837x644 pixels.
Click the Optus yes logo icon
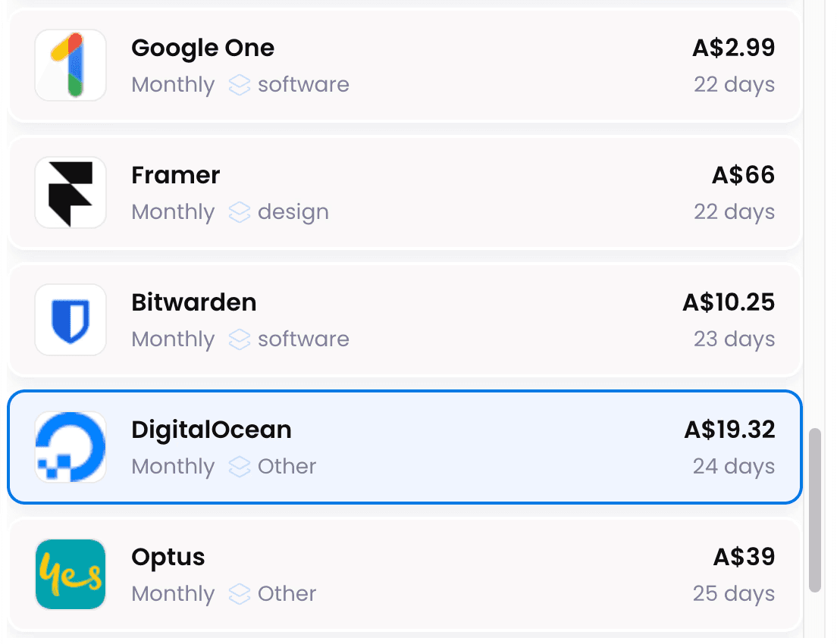pyautogui.click(x=71, y=574)
